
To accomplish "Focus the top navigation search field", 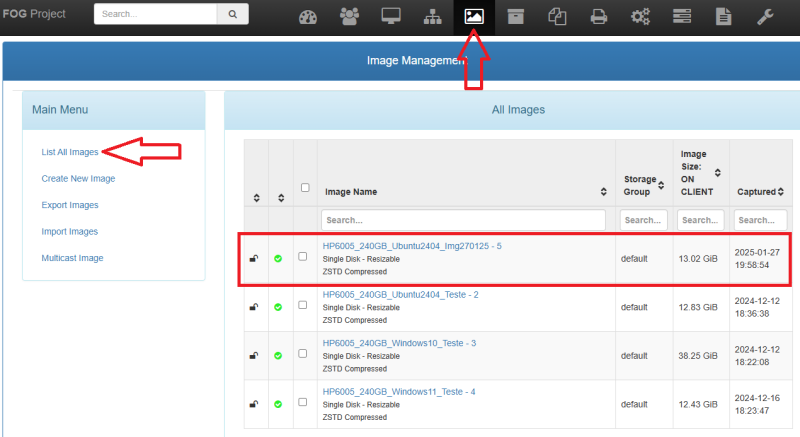I will pyautogui.click(x=156, y=14).
